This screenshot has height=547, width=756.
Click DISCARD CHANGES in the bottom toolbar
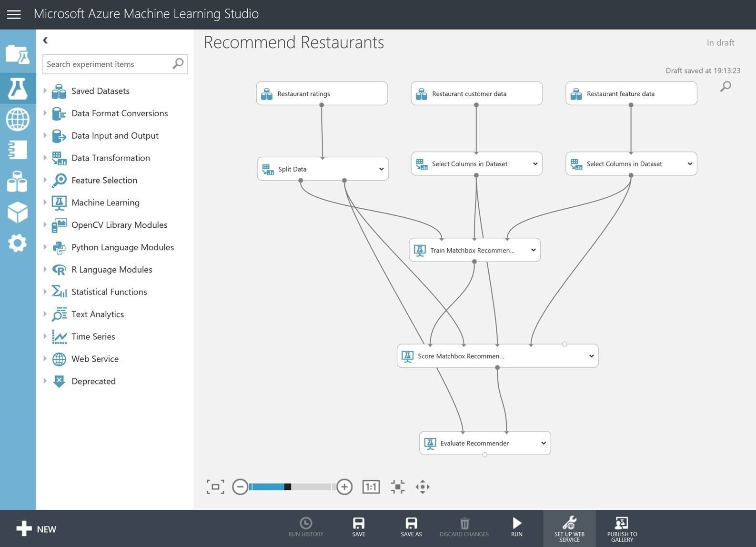click(x=464, y=528)
